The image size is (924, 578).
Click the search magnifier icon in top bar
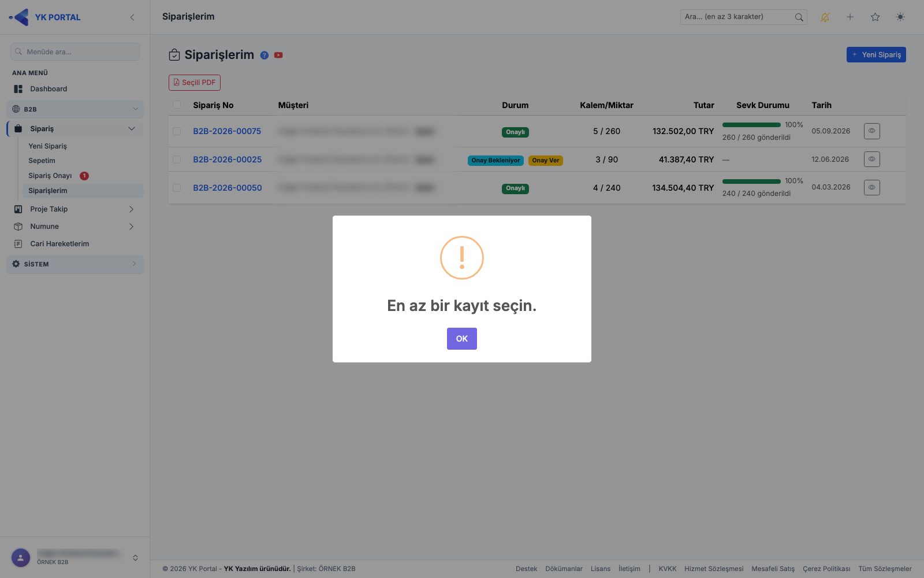[x=799, y=17]
